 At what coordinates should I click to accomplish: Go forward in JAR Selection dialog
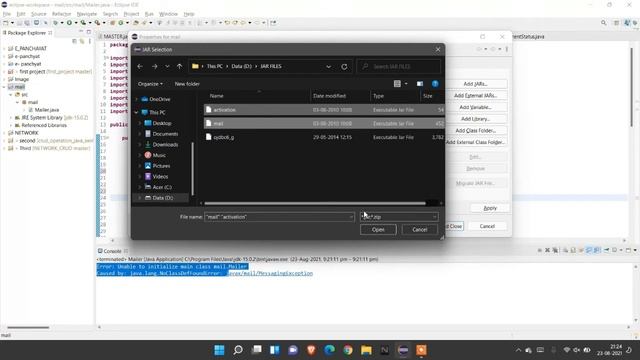[154, 67]
